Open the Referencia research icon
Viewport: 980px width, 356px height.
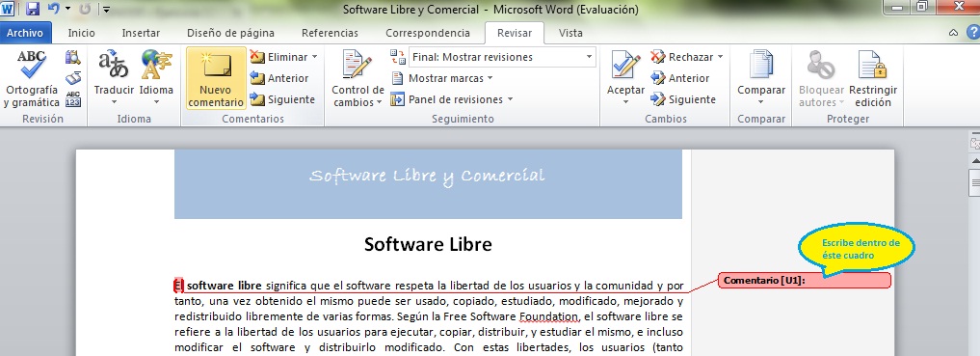pyautogui.click(x=73, y=58)
